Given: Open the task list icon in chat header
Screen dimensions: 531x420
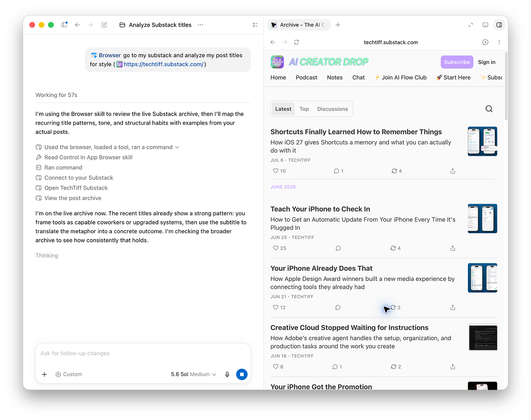Looking at the screenshot, I should click(255, 25).
